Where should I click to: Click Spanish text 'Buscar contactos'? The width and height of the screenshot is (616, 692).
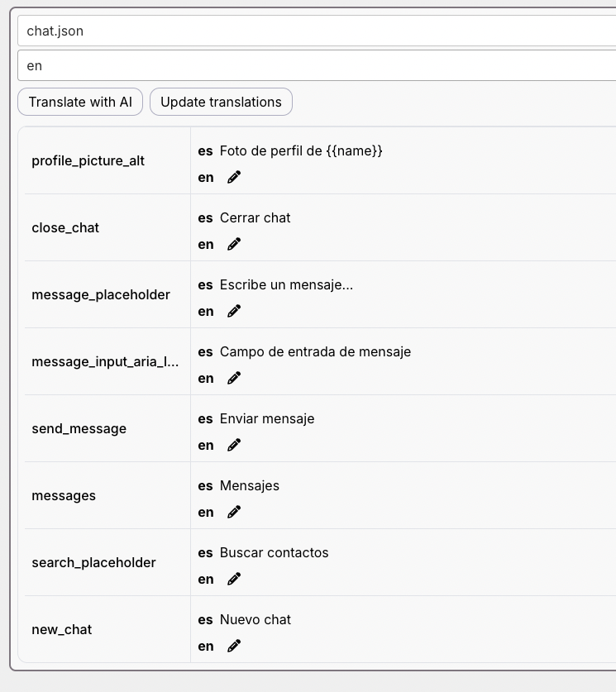click(x=274, y=553)
